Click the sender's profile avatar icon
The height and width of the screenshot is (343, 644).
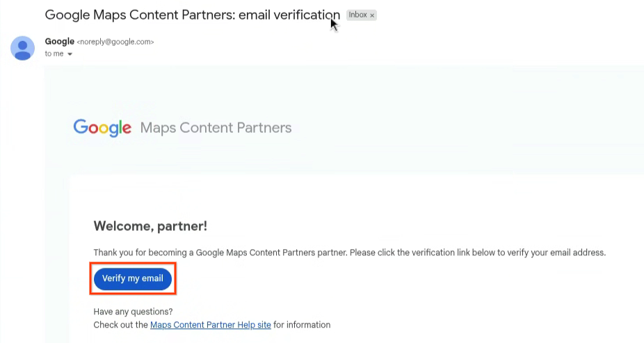[x=22, y=47]
